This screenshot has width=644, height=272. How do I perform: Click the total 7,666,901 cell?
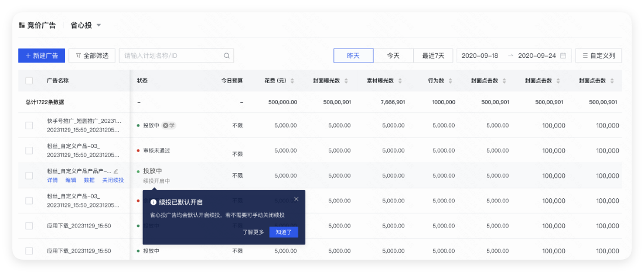392,102
